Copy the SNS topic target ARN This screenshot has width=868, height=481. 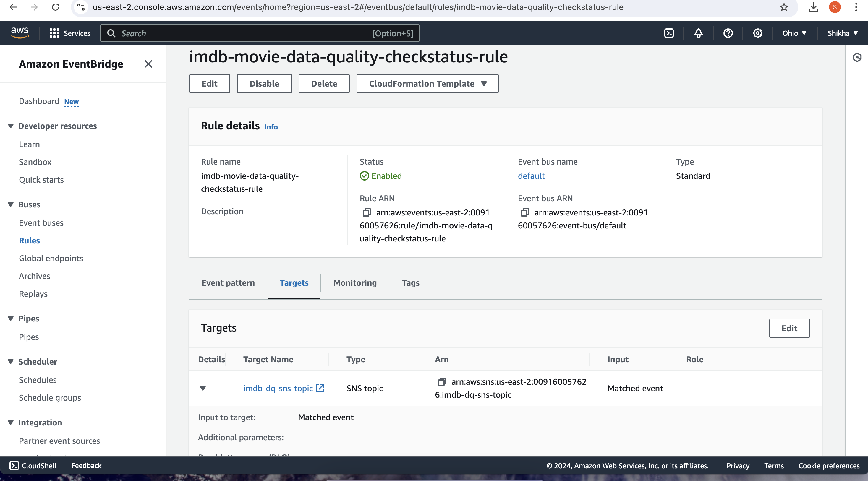pos(442,382)
